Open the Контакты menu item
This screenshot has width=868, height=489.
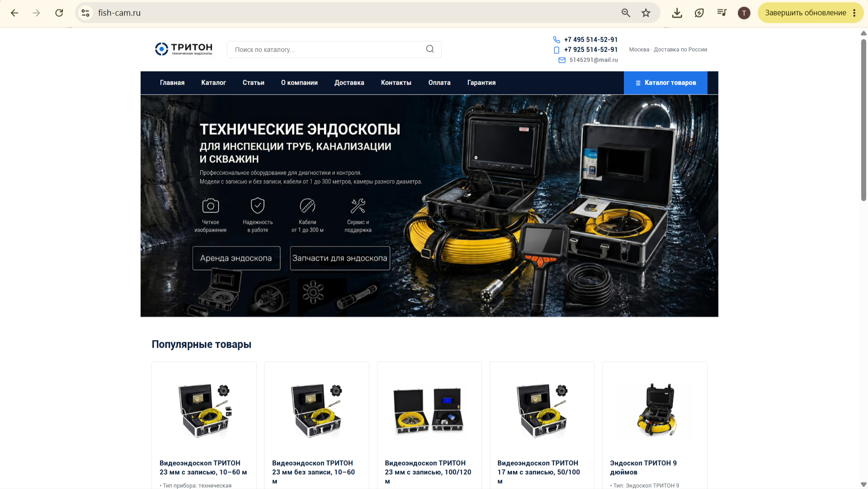(x=396, y=83)
